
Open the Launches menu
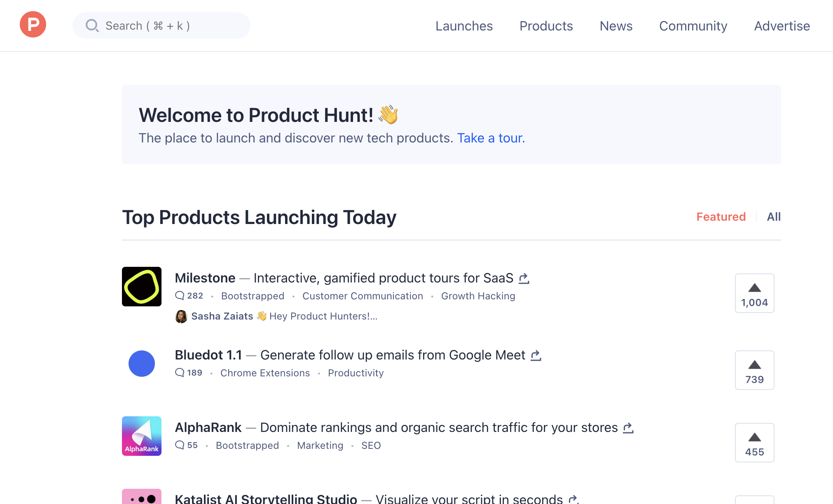pos(464,26)
